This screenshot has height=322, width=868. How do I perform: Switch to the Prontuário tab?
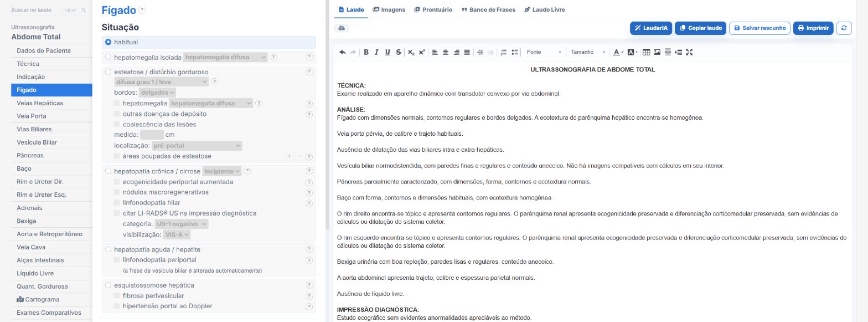pos(433,9)
